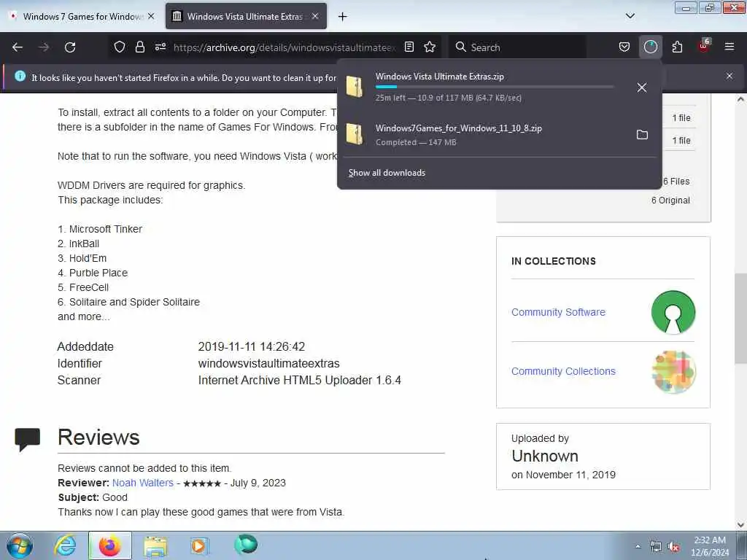The height and width of the screenshot is (560, 747).
Task: Click the green round app taskbar icon
Action: (x=245, y=545)
